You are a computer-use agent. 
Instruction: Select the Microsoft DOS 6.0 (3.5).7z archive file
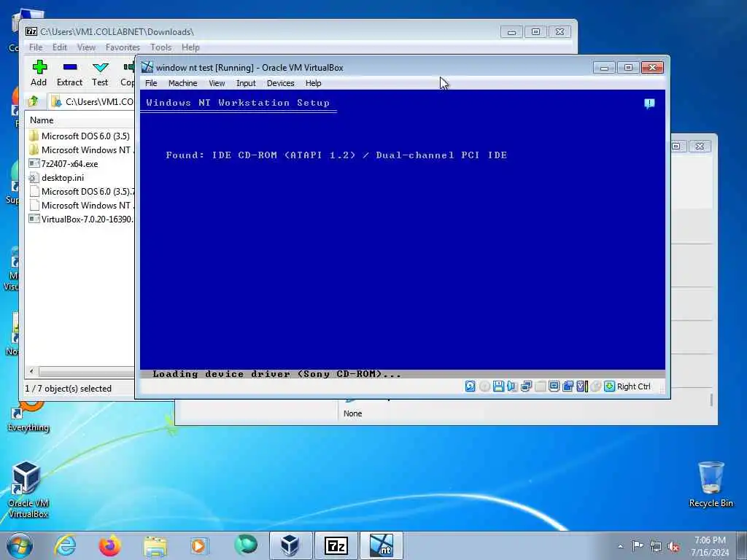[x=81, y=192]
